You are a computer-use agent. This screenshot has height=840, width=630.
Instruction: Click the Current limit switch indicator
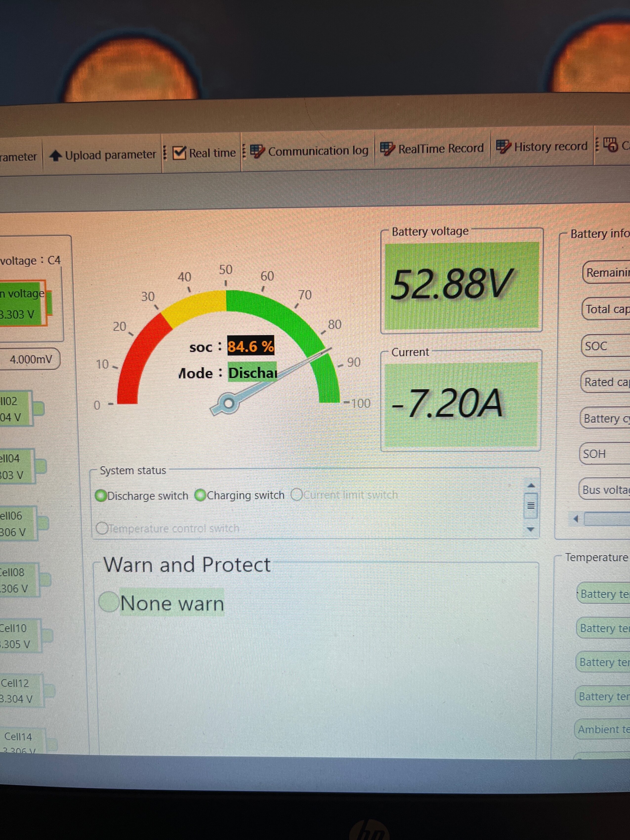(296, 495)
